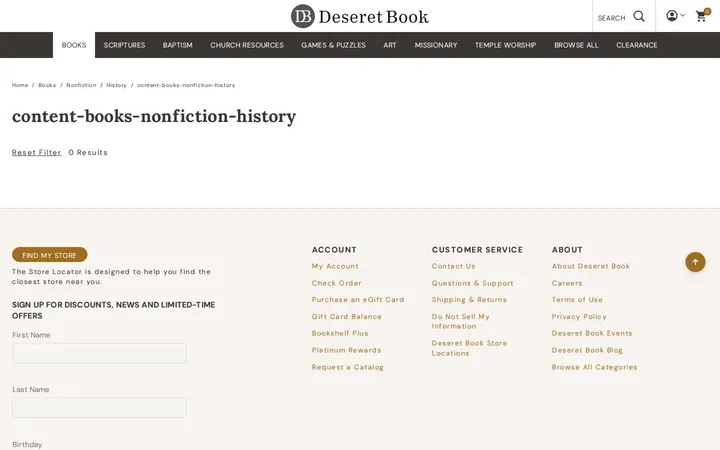Open Browse All Categories link
Viewport: 720px width, 450px height.
point(595,367)
